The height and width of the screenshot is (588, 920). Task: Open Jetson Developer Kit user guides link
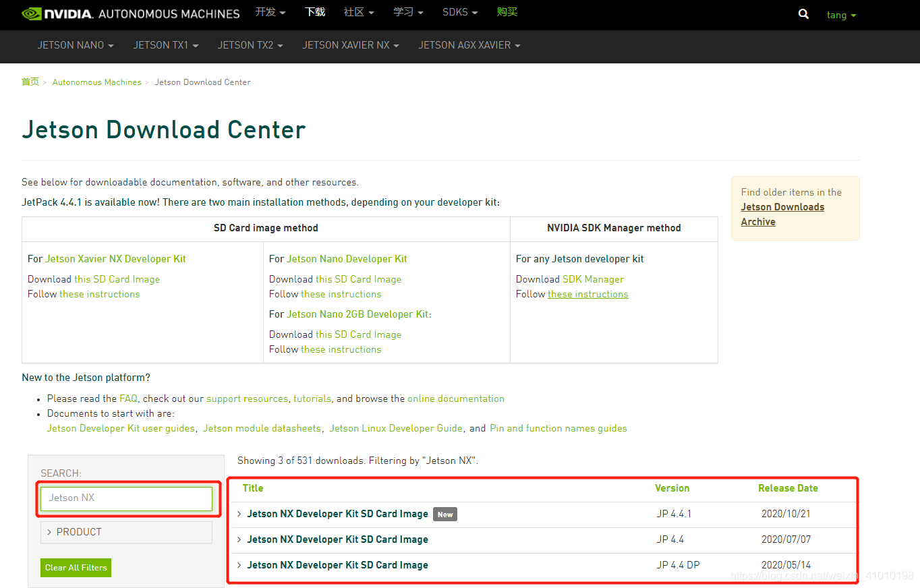pyautogui.click(x=121, y=428)
